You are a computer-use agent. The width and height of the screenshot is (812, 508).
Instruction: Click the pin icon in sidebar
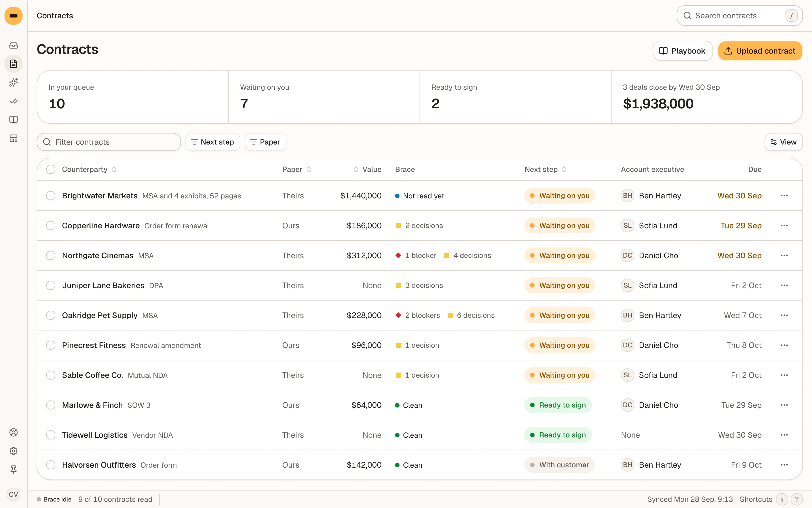tap(14, 469)
